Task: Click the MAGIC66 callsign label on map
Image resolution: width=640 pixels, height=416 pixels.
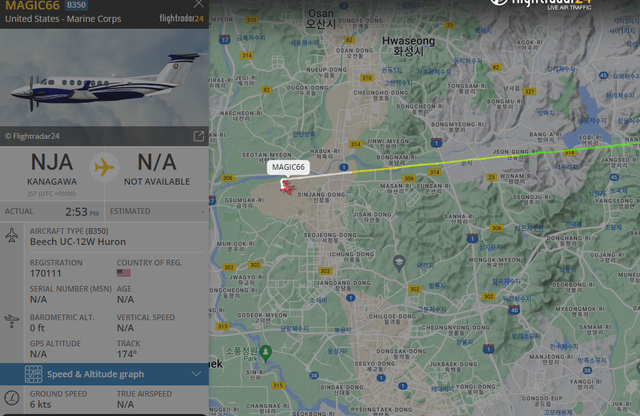Action: pyautogui.click(x=288, y=167)
